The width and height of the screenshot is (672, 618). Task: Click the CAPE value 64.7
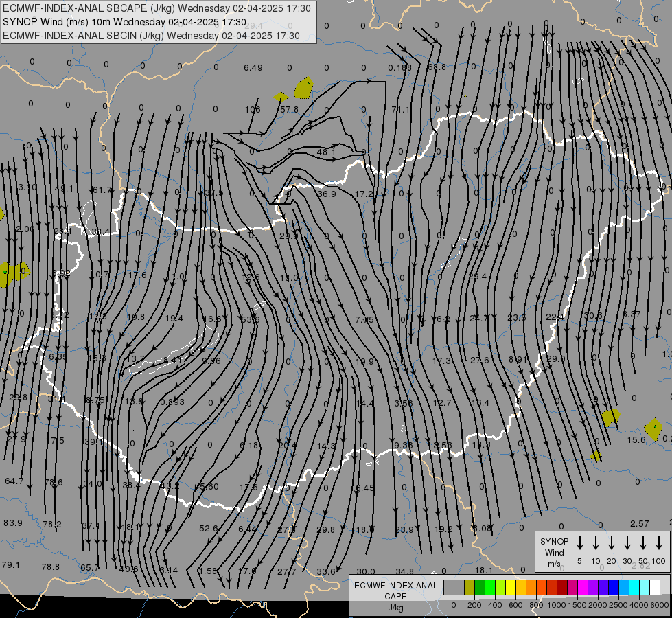tap(14, 481)
